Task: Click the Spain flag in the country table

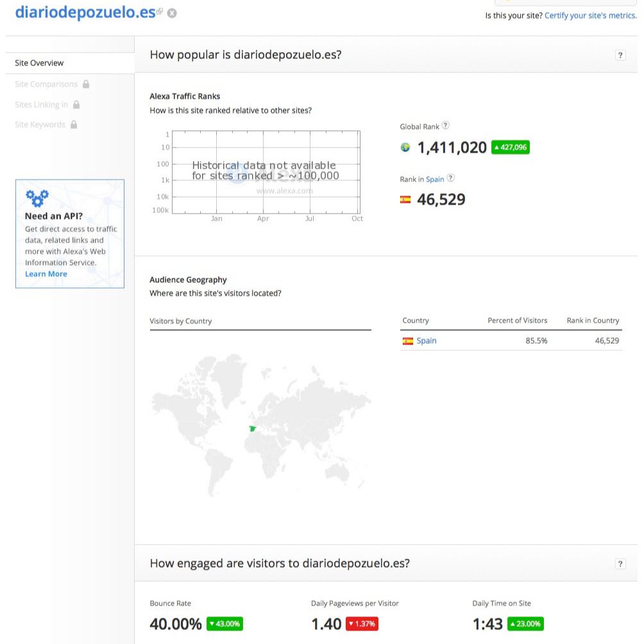Action: coord(408,341)
